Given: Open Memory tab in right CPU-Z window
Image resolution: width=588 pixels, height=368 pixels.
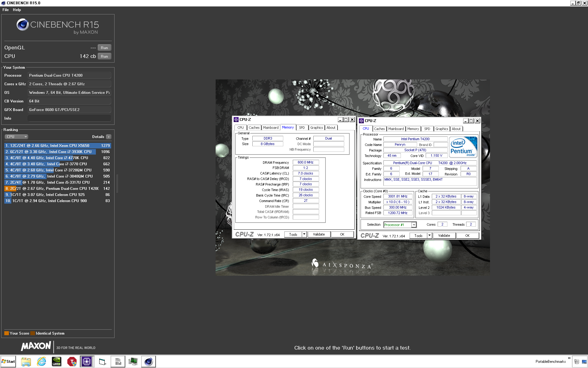Looking at the screenshot, I should (413, 129).
